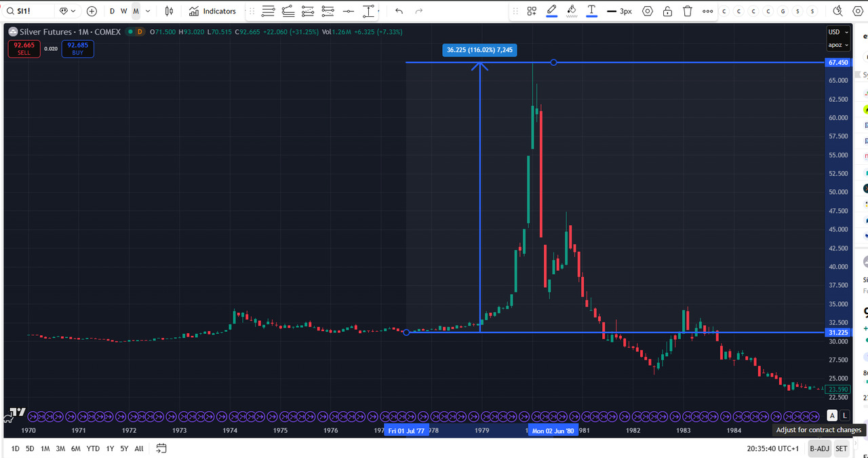This screenshot has width=868, height=458.
Task: Open drawing settings hexagon icon
Action: point(648,12)
